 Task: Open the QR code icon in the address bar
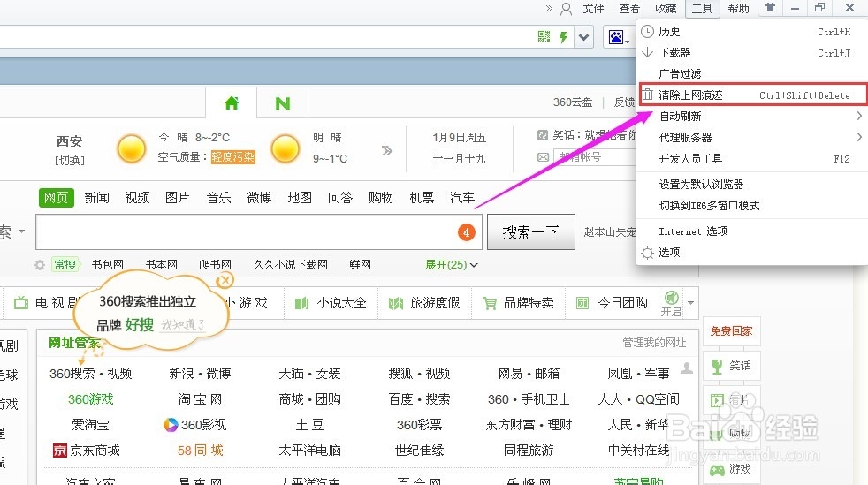[x=544, y=36]
